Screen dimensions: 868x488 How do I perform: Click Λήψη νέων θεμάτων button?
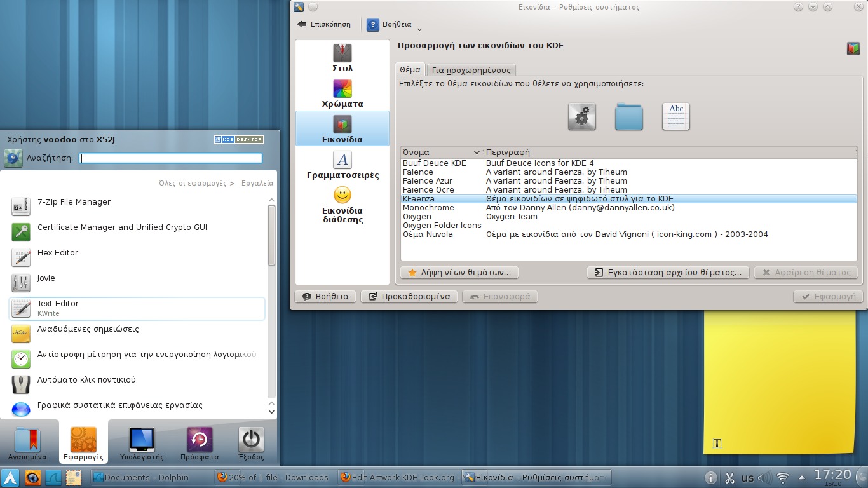click(459, 273)
